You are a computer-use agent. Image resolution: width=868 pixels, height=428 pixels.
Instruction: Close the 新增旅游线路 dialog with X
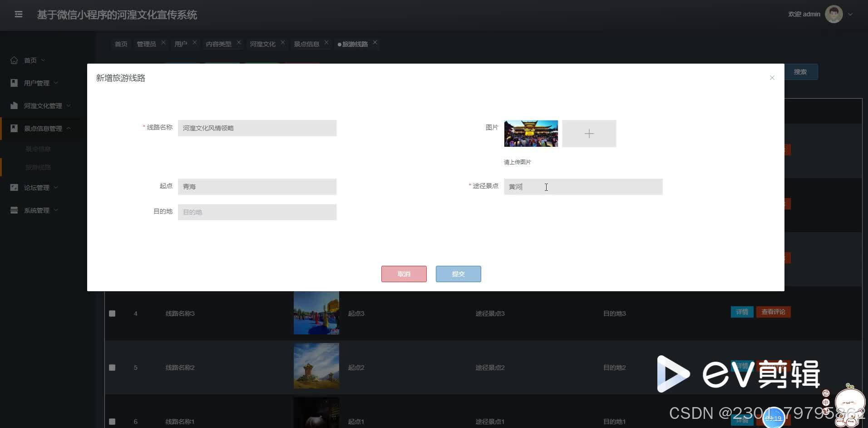pyautogui.click(x=772, y=78)
